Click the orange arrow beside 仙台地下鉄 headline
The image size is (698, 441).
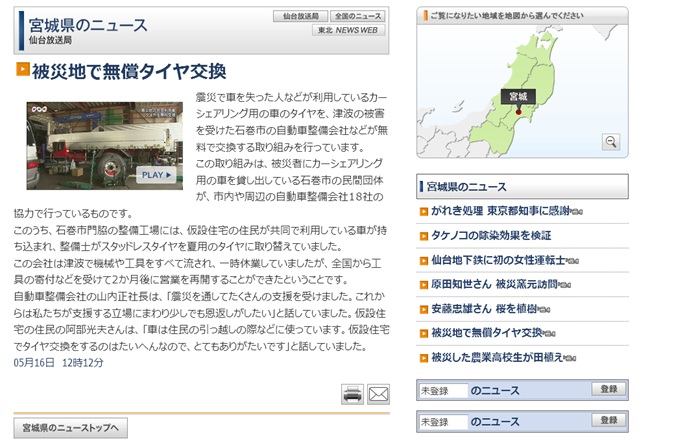[x=424, y=261]
